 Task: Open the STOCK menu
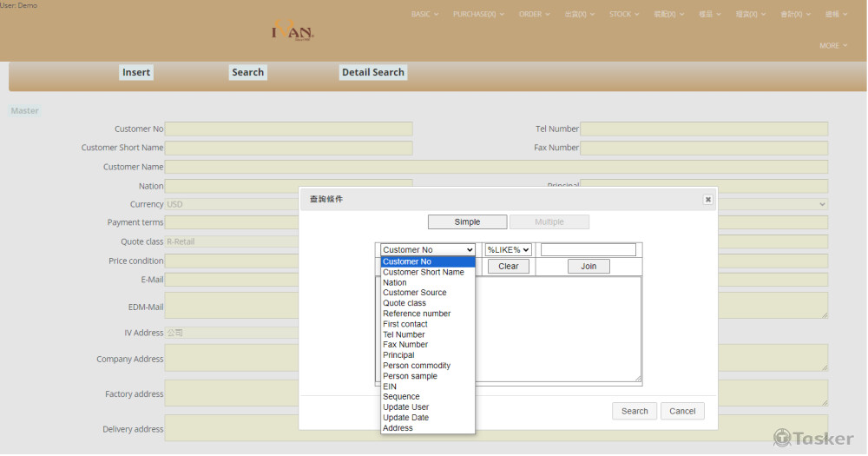pyautogui.click(x=624, y=15)
